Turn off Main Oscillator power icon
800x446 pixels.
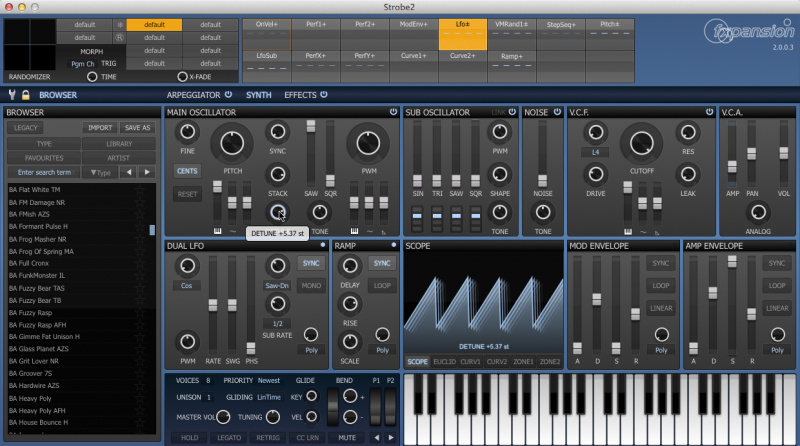coord(393,113)
